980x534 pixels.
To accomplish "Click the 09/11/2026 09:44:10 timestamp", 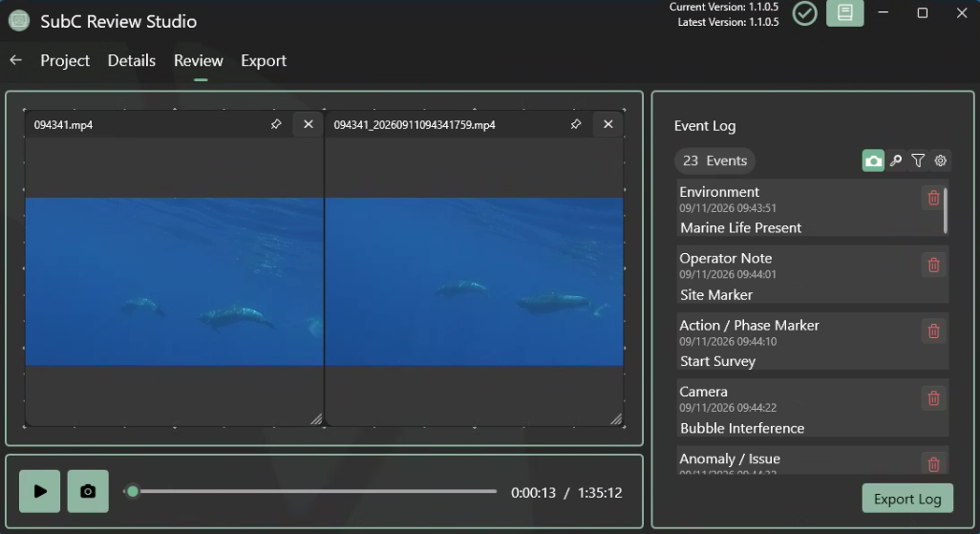I will (x=728, y=341).
